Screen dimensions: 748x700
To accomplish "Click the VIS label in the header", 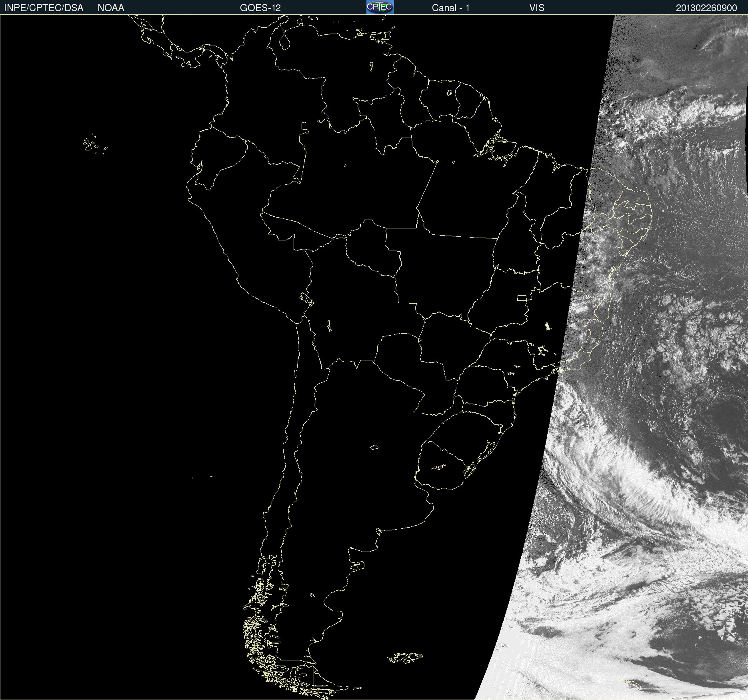I will pyautogui.click(x=537, y=8).
